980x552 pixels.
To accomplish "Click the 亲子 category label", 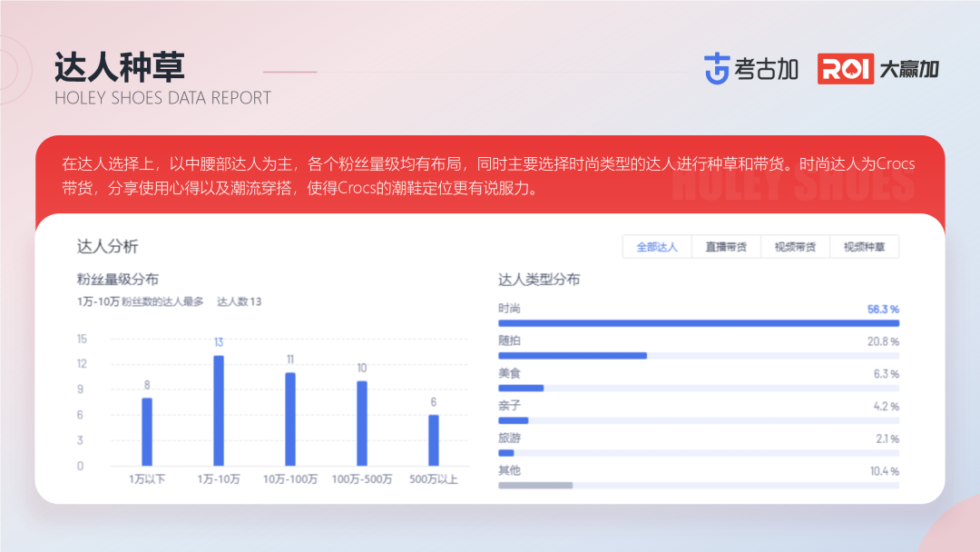I will pyautogui.click(x=509, y=406).
